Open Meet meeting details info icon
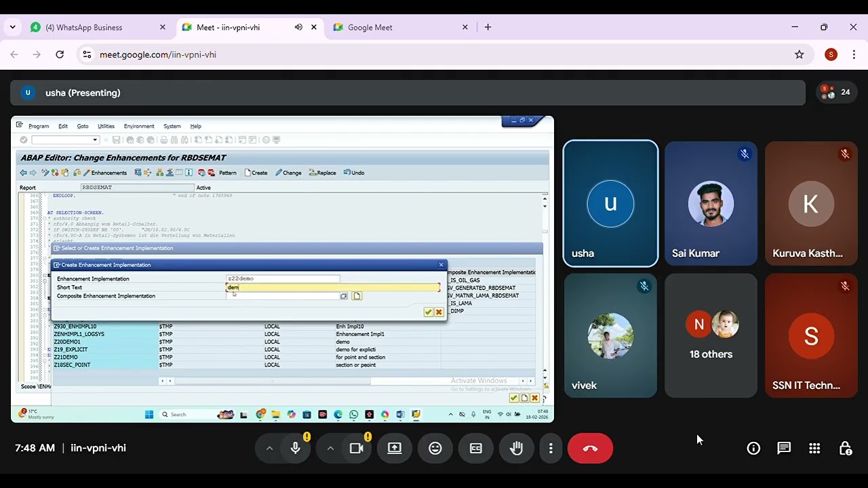 click(x=753, y=448)
